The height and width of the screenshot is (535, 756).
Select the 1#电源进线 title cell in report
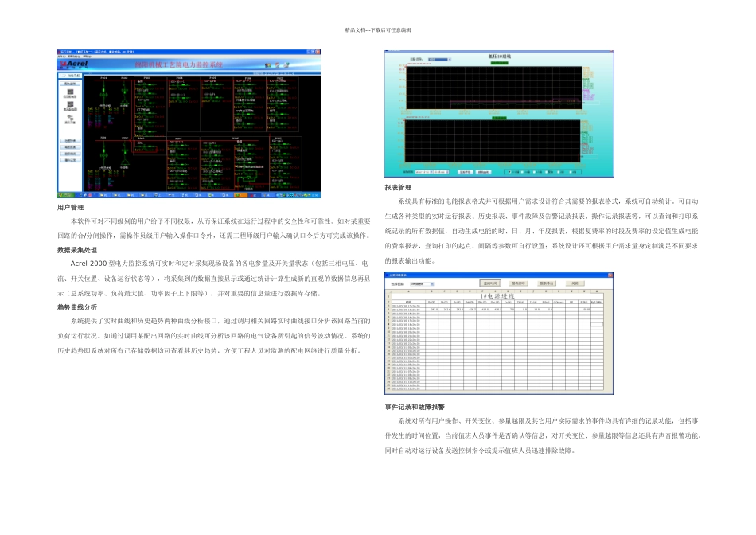(x=497, y=296)
